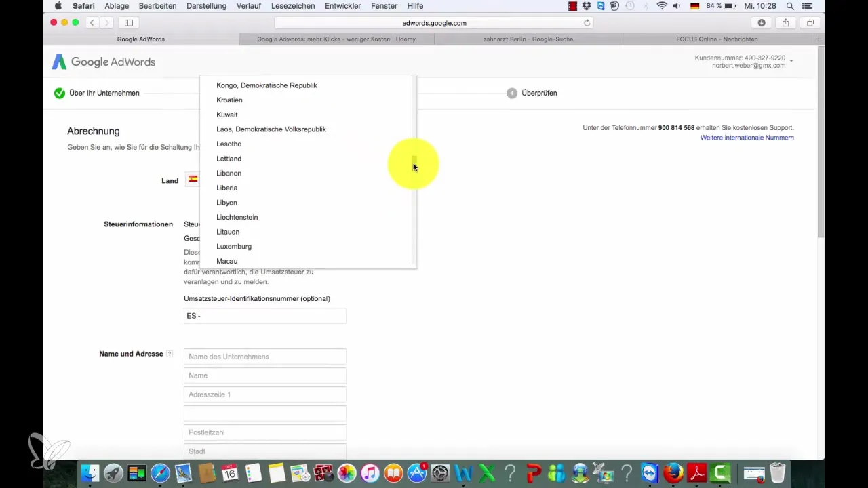Click the Land country selector with Spanish flag
The image size is (868, 488).
pyautogui.click(x=193, y=180)
